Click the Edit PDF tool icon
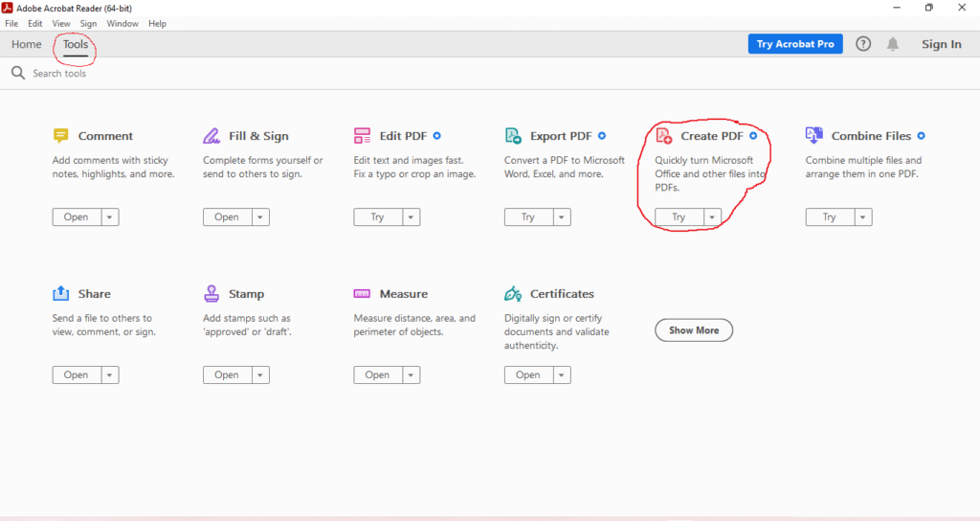 click(362, 136)
